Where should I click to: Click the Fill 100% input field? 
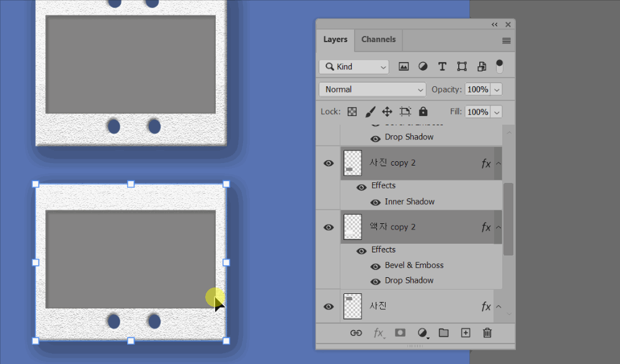point(477,112)
